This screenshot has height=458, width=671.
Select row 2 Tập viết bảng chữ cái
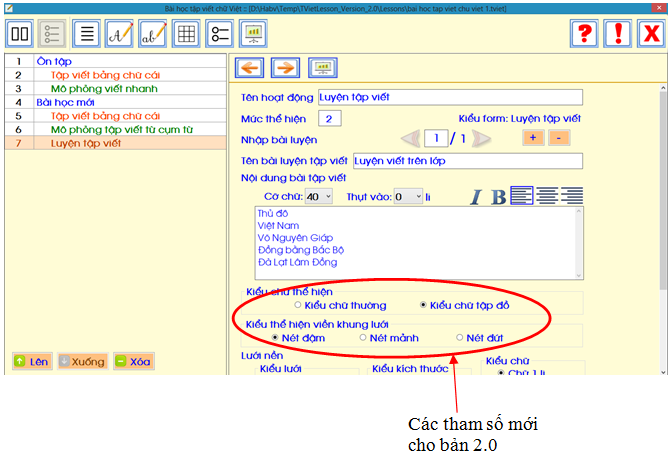coord(116,75)
